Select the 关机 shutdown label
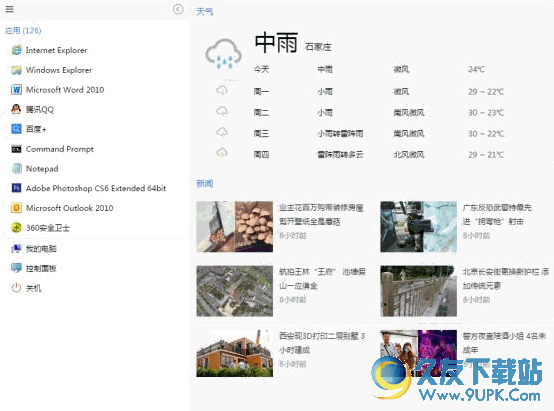554x411 pixels. (x=34, y=288)
